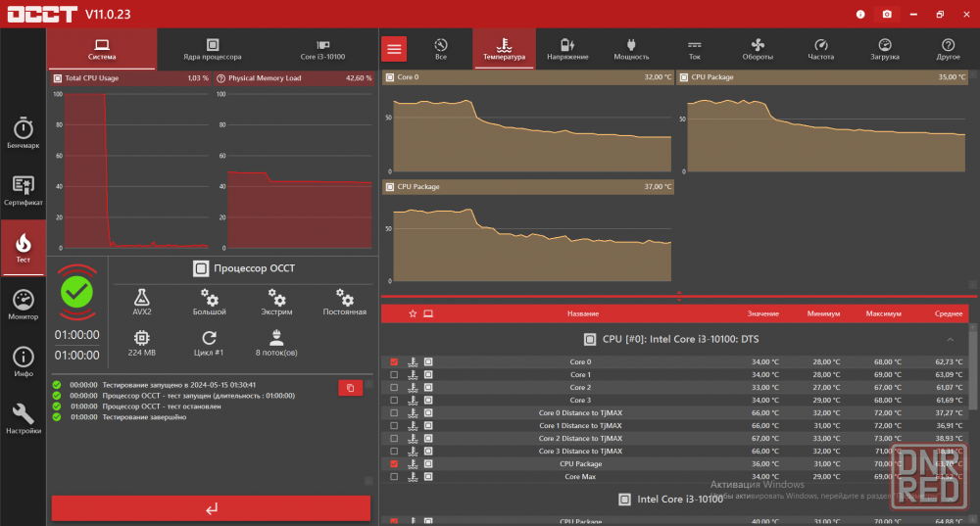Click the screenshot camera icon in title bar
Screen dimensions: 980x526
point(887,15)
